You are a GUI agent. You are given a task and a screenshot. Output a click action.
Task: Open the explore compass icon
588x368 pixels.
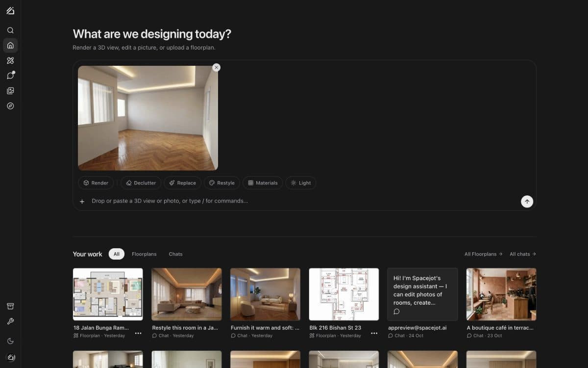pyautogui.click(x=10, y=106)
